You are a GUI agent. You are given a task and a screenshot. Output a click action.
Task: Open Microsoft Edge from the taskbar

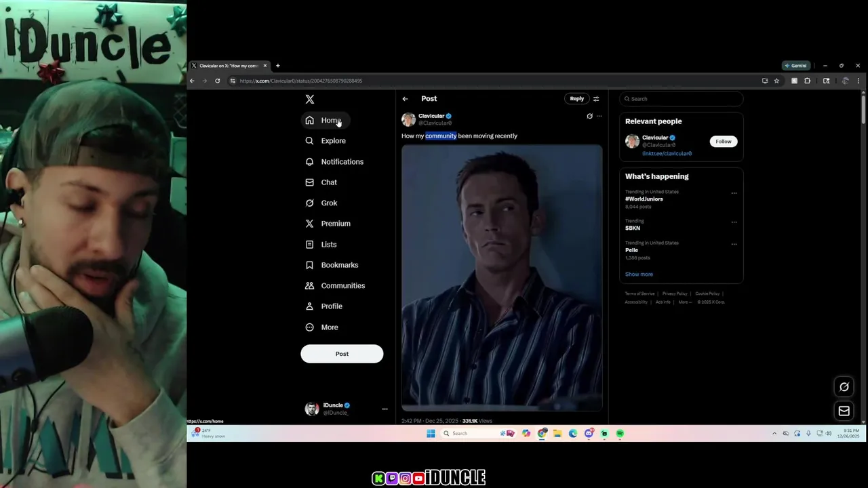pyautogui.click(x=573, y=434)
